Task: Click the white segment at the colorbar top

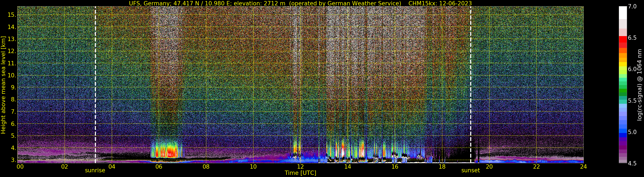Action: tap(623, 13)
